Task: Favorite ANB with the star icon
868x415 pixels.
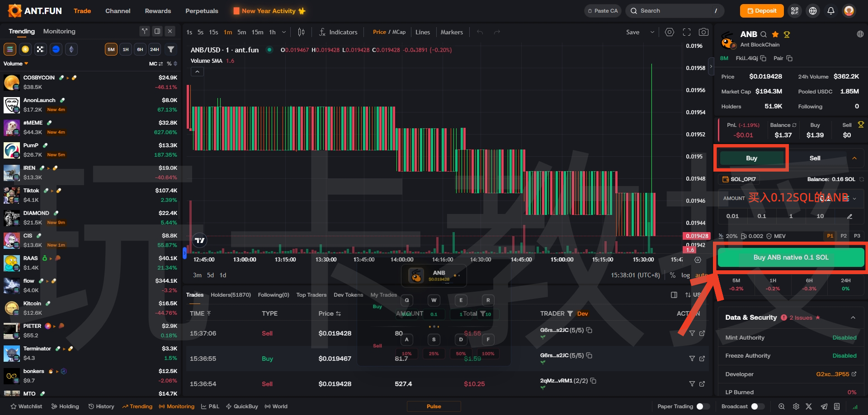Action: pos(775,34)
